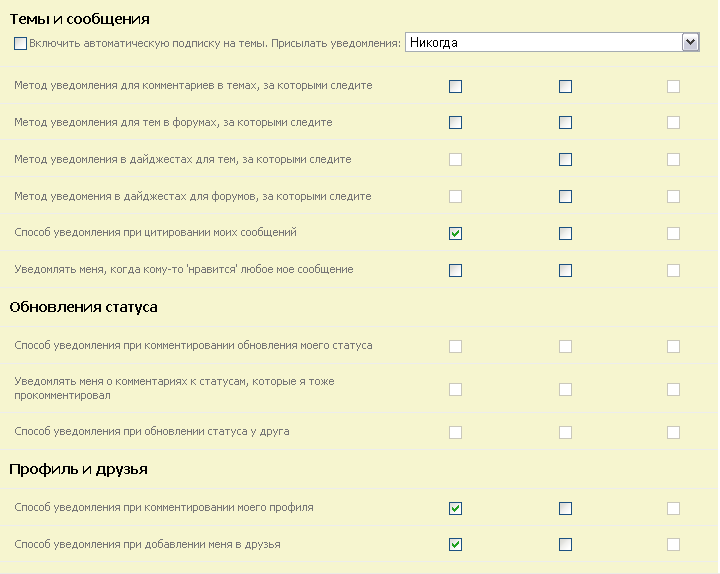Tick second checkbox for 'статусам, которые я тоже прокомментировал'
This screenshot has width=720, height=574.
(565, 389)
